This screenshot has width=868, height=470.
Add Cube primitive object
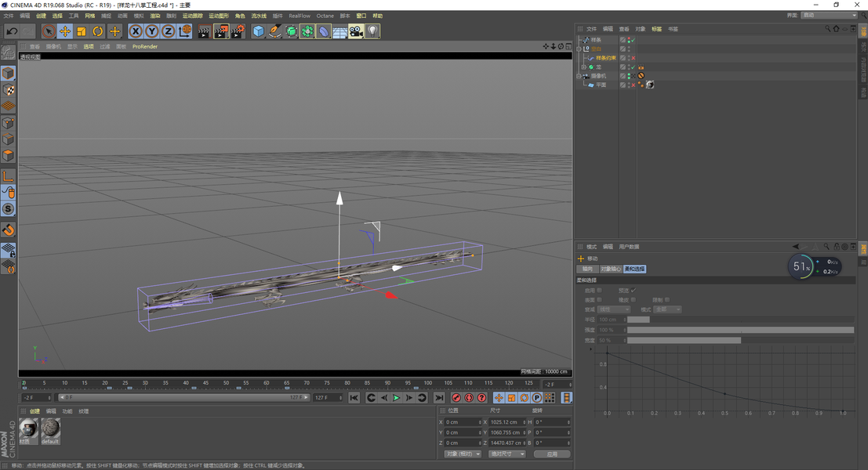(x=259, y=31)
